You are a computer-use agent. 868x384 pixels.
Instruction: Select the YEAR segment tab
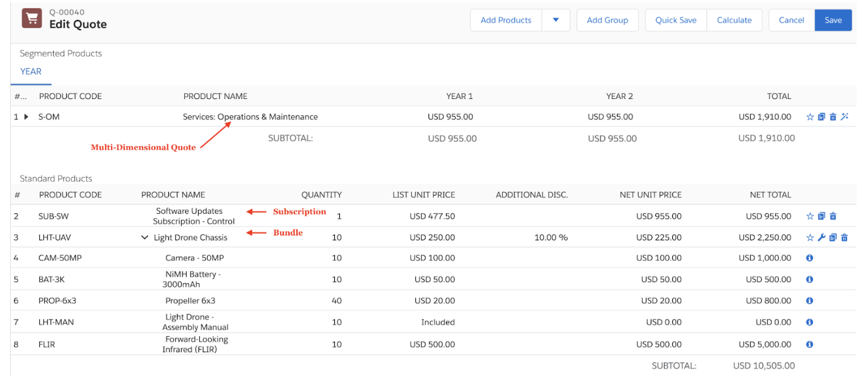(31, 72)
